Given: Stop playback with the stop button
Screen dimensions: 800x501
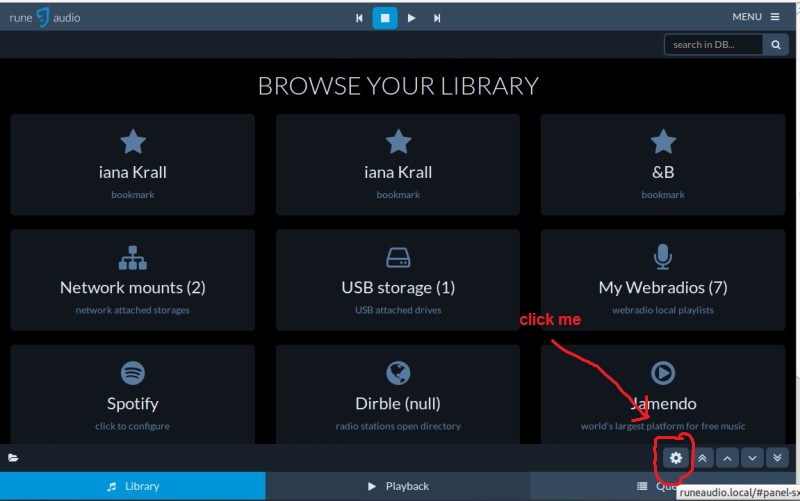Looking at the screenshot, I should [x=385, y=18].
